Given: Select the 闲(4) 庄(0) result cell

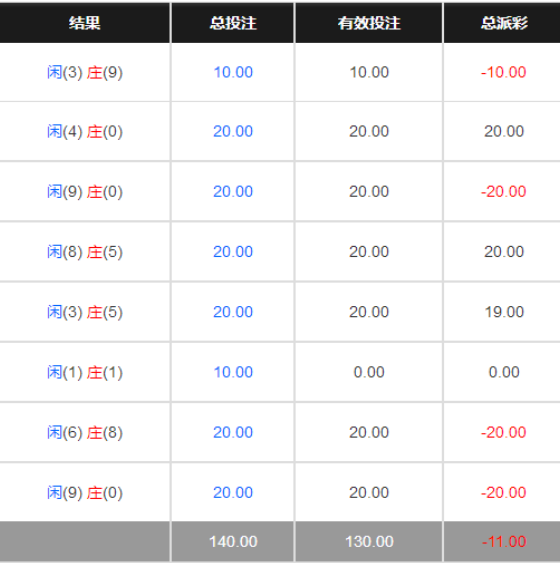Looking at the screenshot, I should point(85,132).
